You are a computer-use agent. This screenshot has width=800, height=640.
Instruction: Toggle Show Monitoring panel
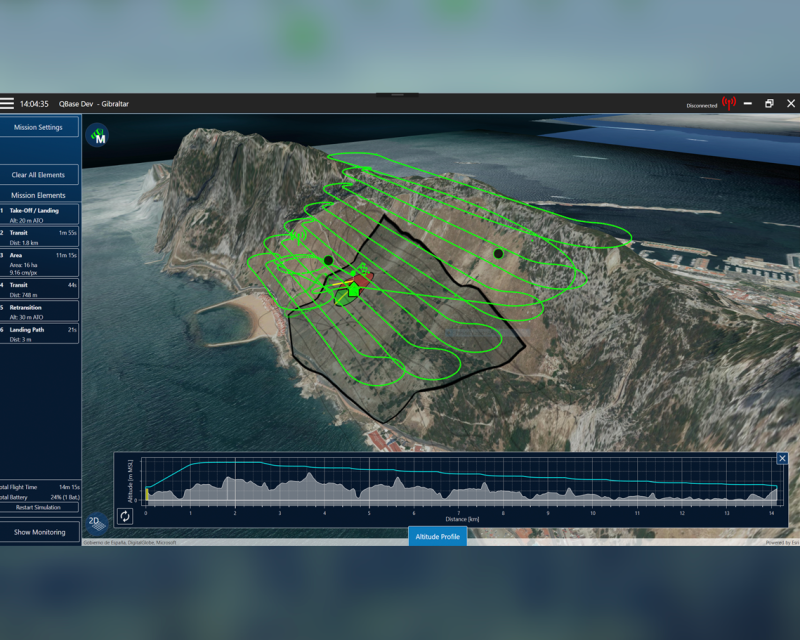(39, 532)
